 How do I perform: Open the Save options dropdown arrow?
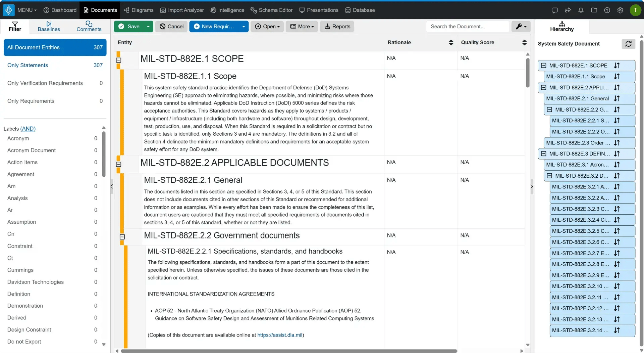[148, 27]
